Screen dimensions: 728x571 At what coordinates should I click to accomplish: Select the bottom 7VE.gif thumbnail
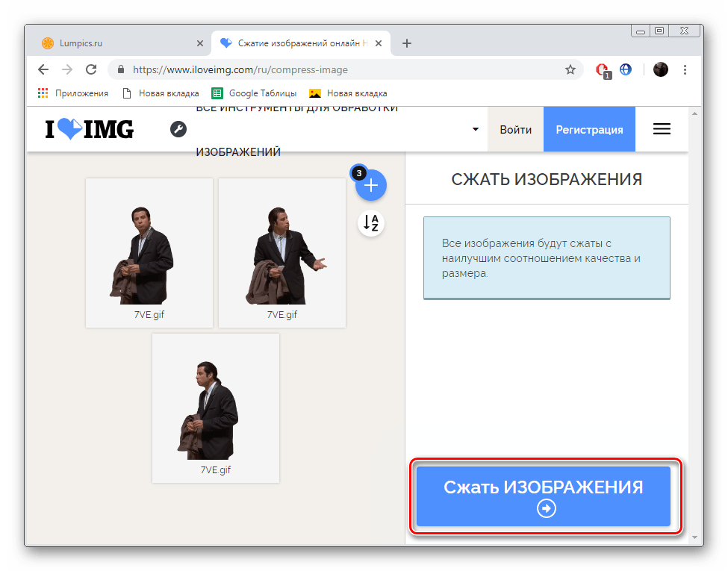point(216,408)
